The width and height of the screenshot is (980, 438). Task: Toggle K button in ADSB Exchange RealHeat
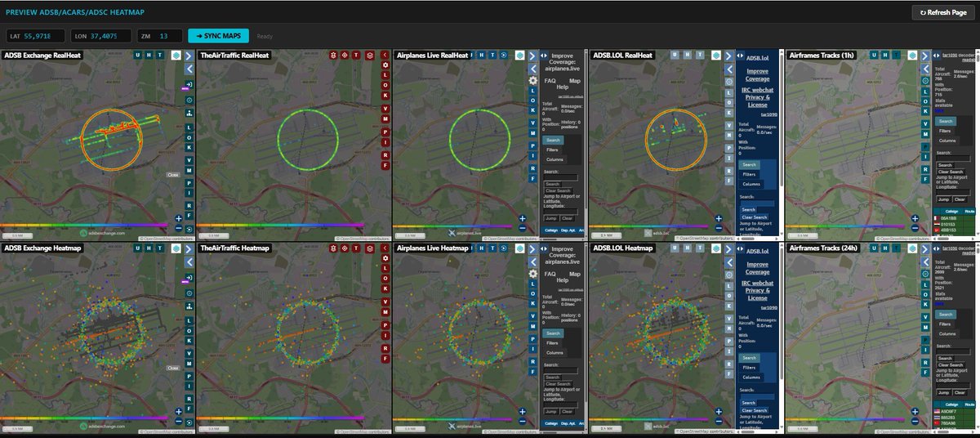coord(189,147)
